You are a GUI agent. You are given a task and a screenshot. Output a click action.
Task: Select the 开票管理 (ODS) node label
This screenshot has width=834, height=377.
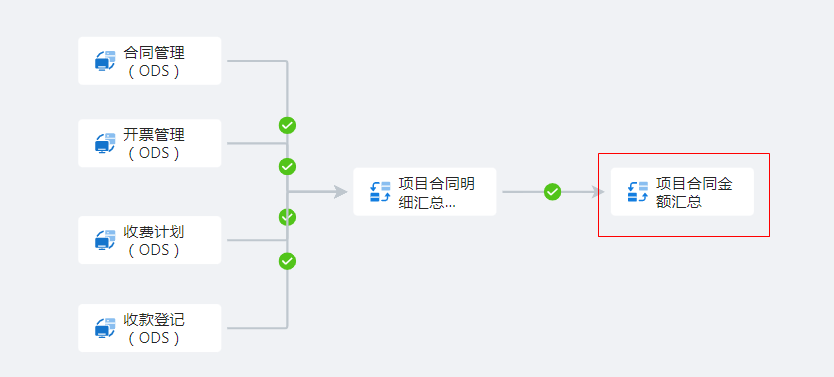click(154, 144)
